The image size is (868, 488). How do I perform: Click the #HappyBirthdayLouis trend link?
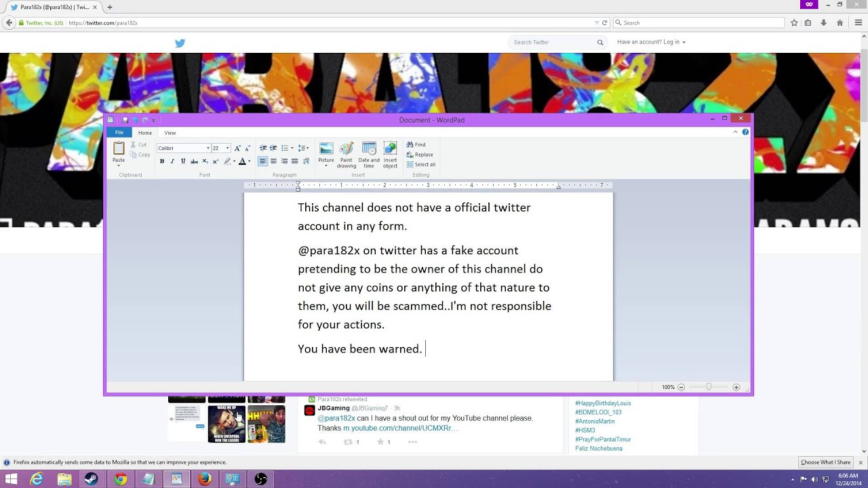click(603, 403)
